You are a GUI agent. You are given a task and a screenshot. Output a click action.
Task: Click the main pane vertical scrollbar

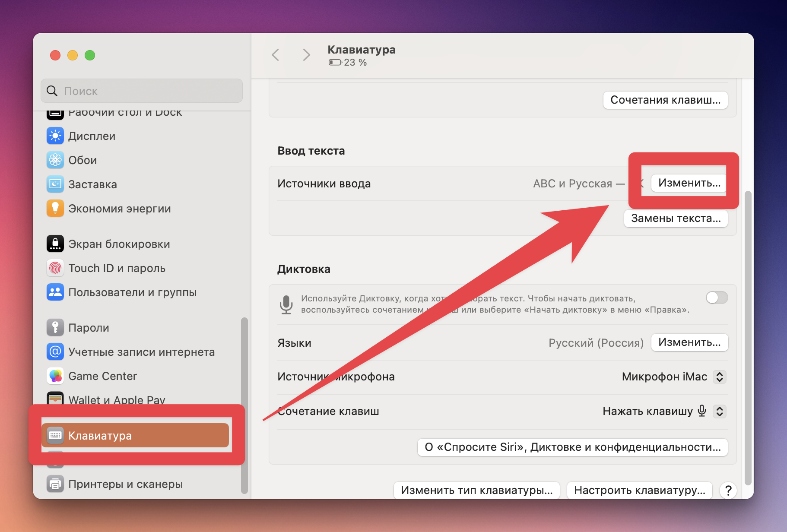coord(748,338)
